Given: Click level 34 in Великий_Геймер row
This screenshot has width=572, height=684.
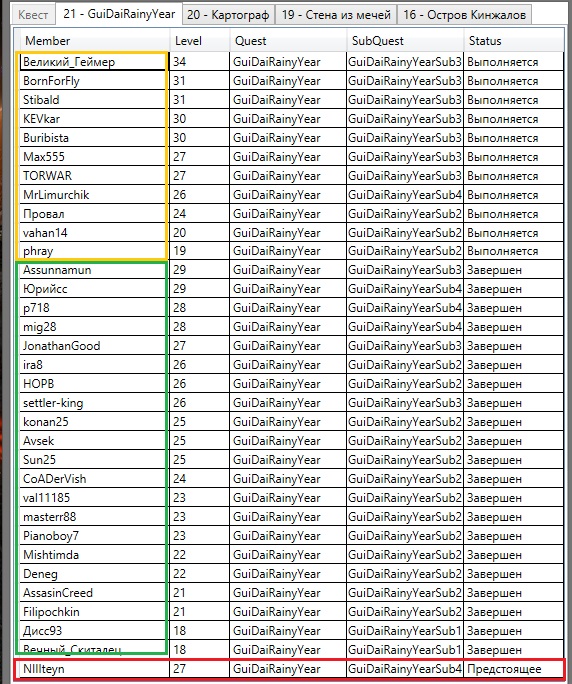Looking at the screenshot, I should point(199,62).
